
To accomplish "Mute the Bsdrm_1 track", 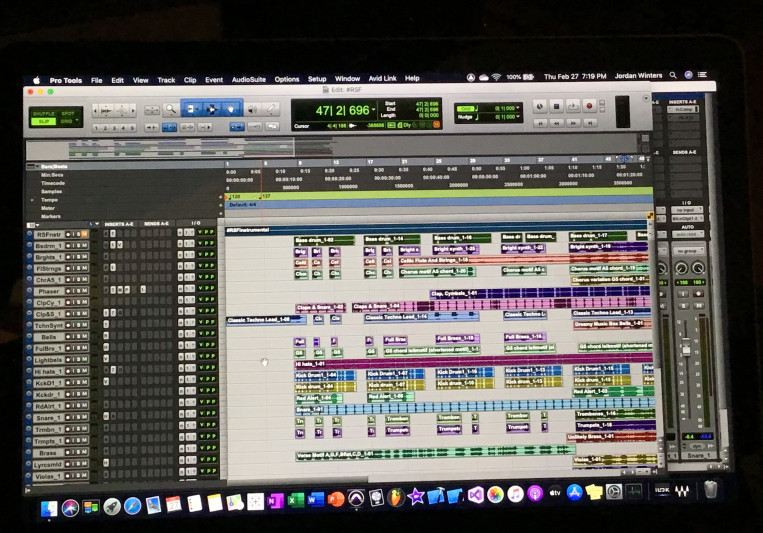I will click(84, 245).
